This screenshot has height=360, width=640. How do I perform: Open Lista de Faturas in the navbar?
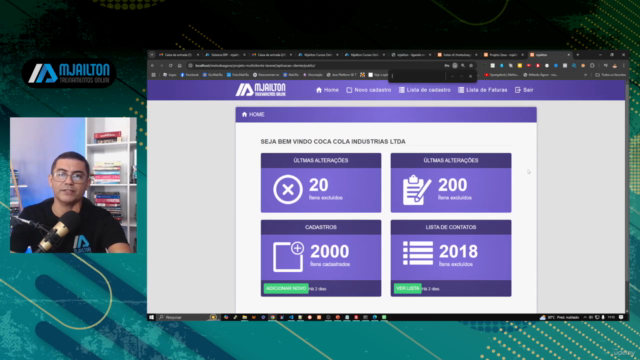coord(482,90)
